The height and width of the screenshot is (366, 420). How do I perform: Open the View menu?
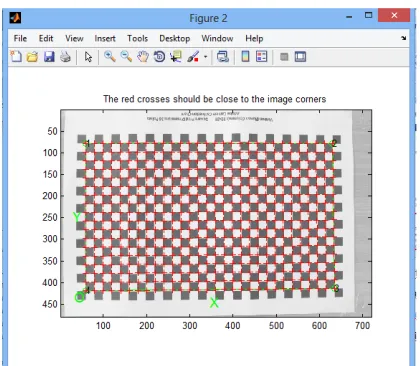point(74,38)
